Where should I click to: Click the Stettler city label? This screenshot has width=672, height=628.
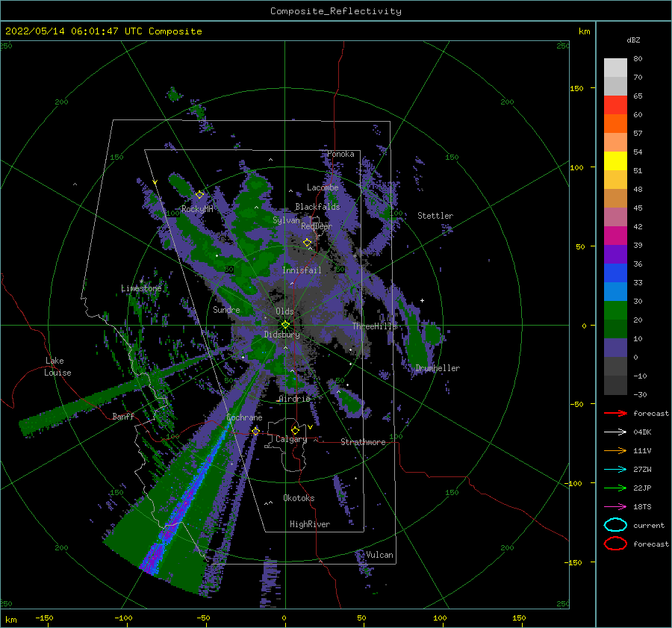click(x=435, y=216)
